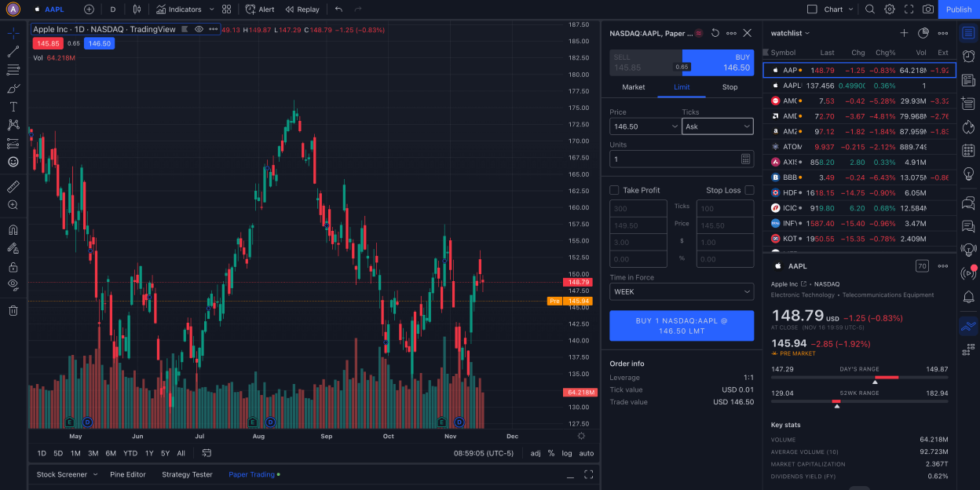Open the Ticks Ask dropdown

[717, 126]
